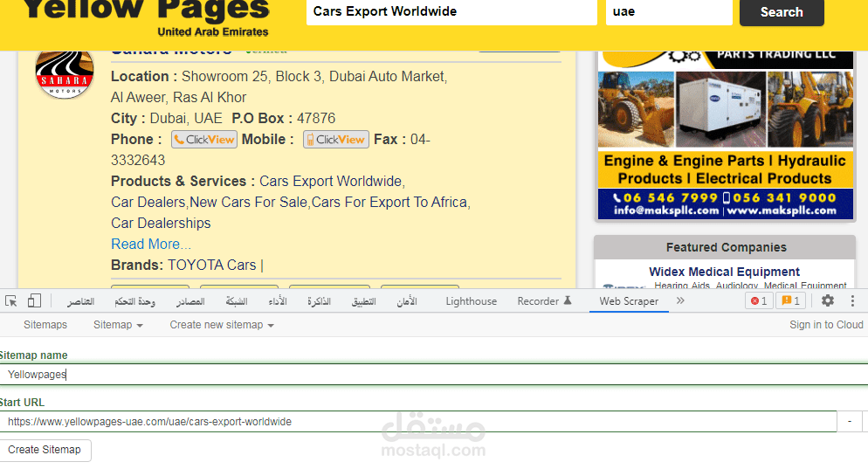This screenshot has height=469, width=868.
Task: Reveal Phone number ClickView button
Action: click(x=204, y=140)
